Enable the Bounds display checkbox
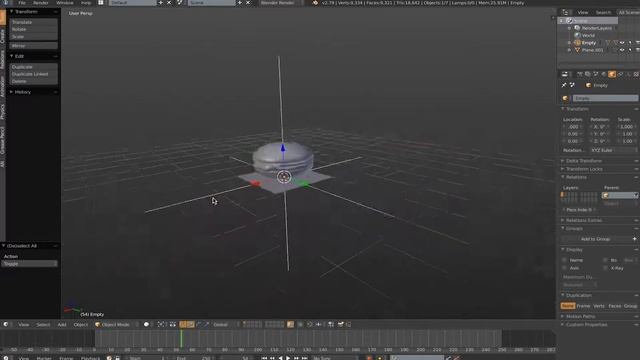The height and width of the screenshot is (360, 640). (x=605, y=260)
